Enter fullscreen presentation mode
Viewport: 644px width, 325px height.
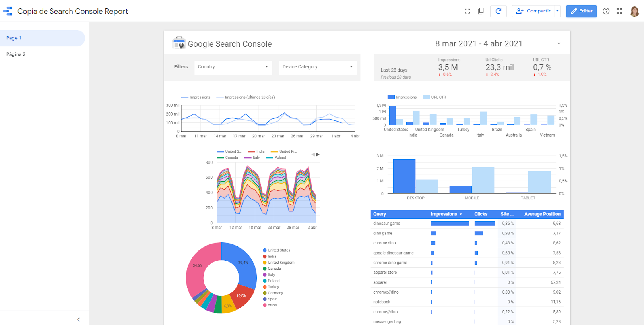467,11
